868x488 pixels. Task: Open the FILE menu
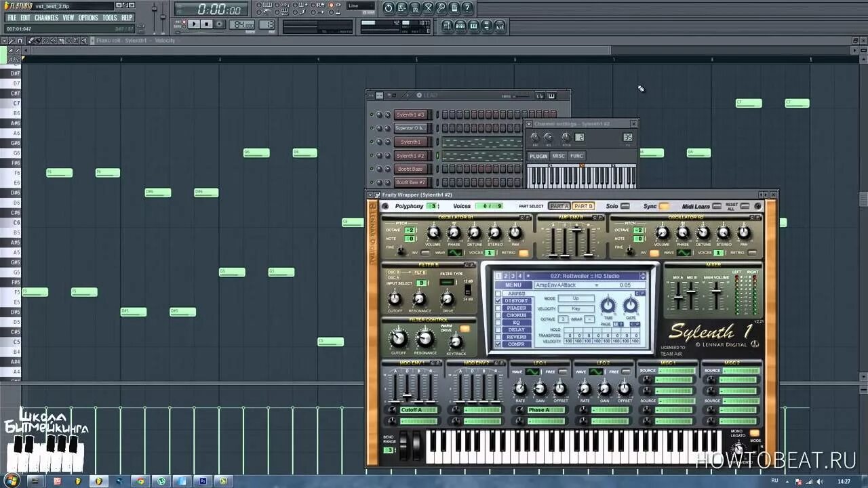[12, 18]
